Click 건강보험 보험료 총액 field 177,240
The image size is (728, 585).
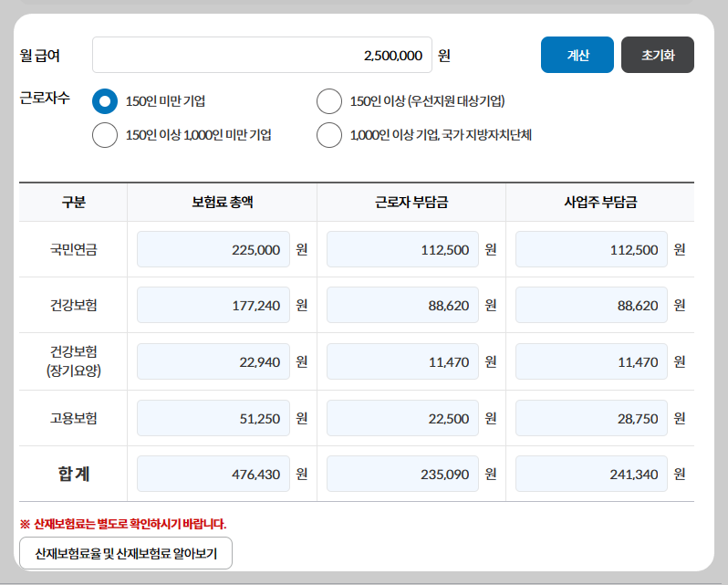click(213, 305)
